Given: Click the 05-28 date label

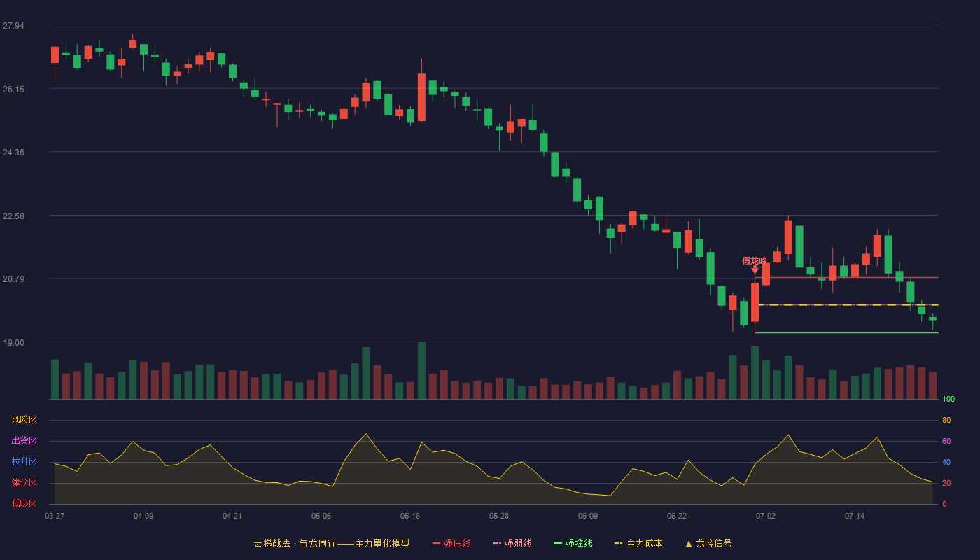Looking at the screenshot, I should 499,516.
